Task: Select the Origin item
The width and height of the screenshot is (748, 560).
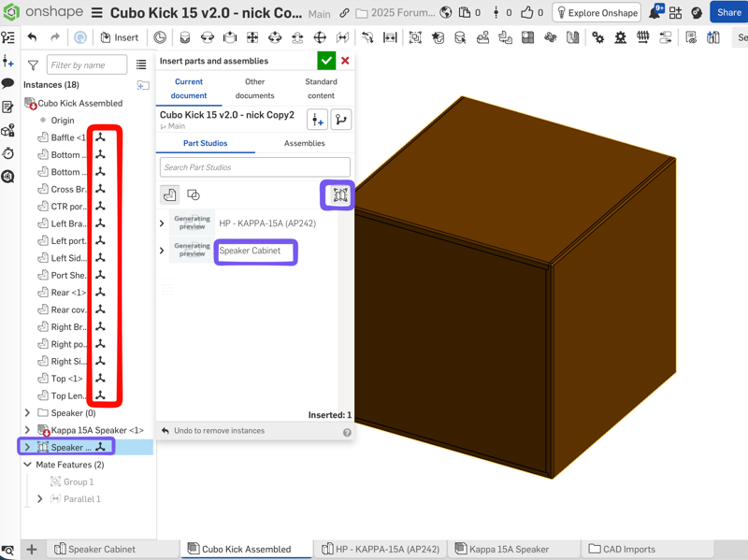Action: pyautogui.click(x=63, y=121)
